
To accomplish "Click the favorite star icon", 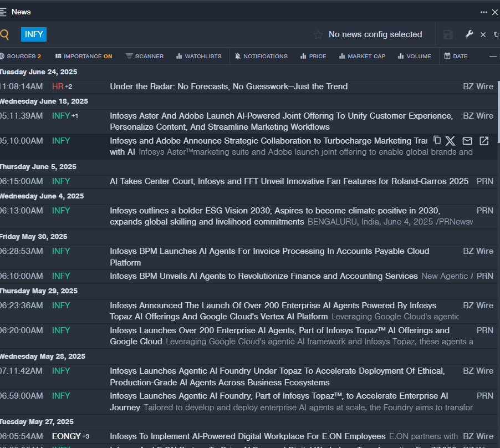I will click(x=318, y=34).
